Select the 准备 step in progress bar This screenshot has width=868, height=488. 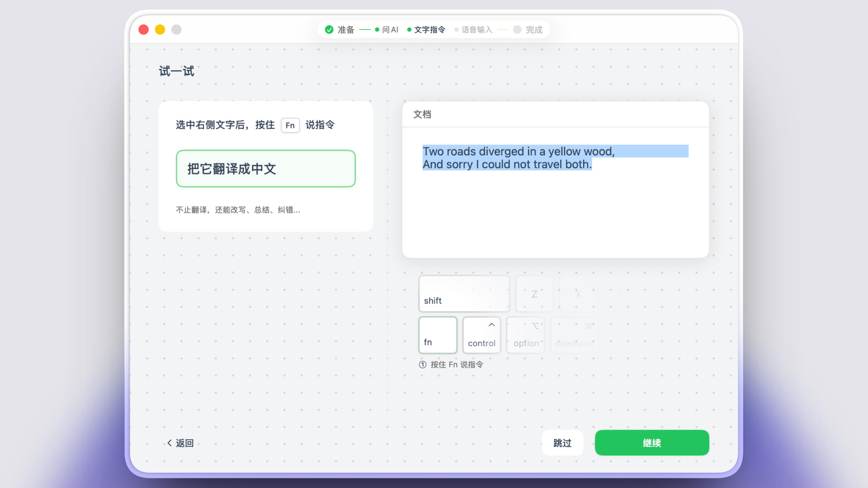point(346,30)
